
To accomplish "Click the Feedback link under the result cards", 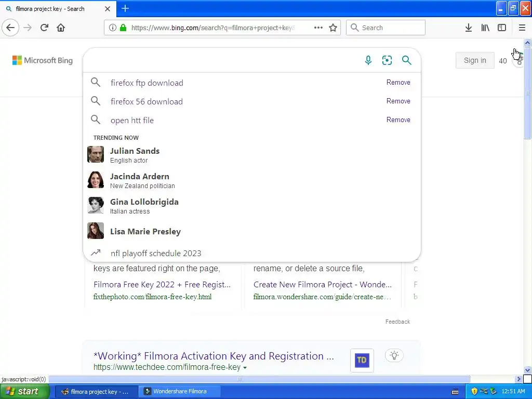I will [x=397, y=322].
